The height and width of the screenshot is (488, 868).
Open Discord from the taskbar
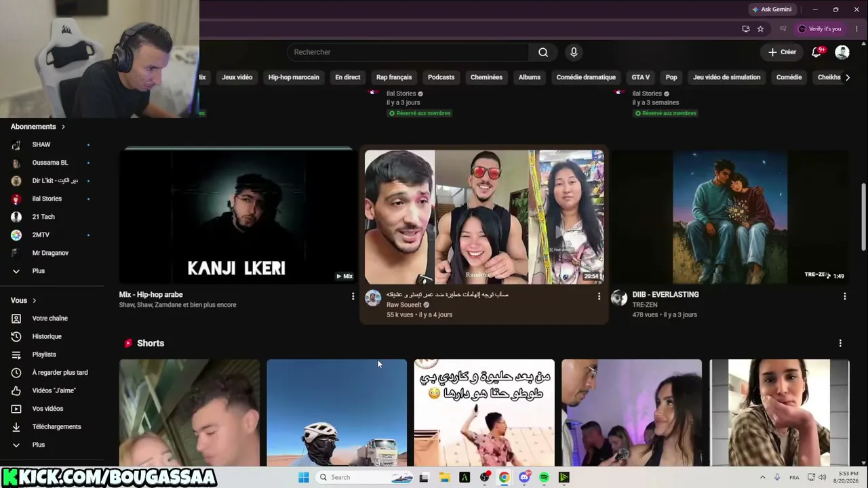[x=524, y=477]
